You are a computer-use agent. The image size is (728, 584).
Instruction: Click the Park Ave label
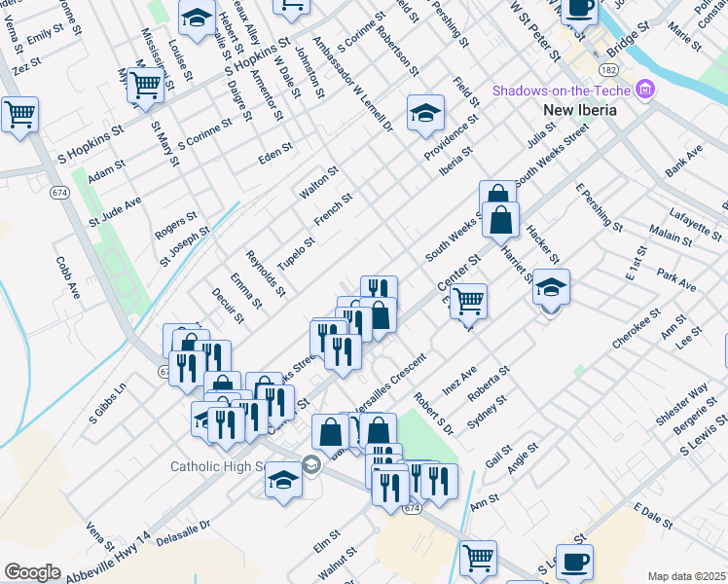[676, 280]
